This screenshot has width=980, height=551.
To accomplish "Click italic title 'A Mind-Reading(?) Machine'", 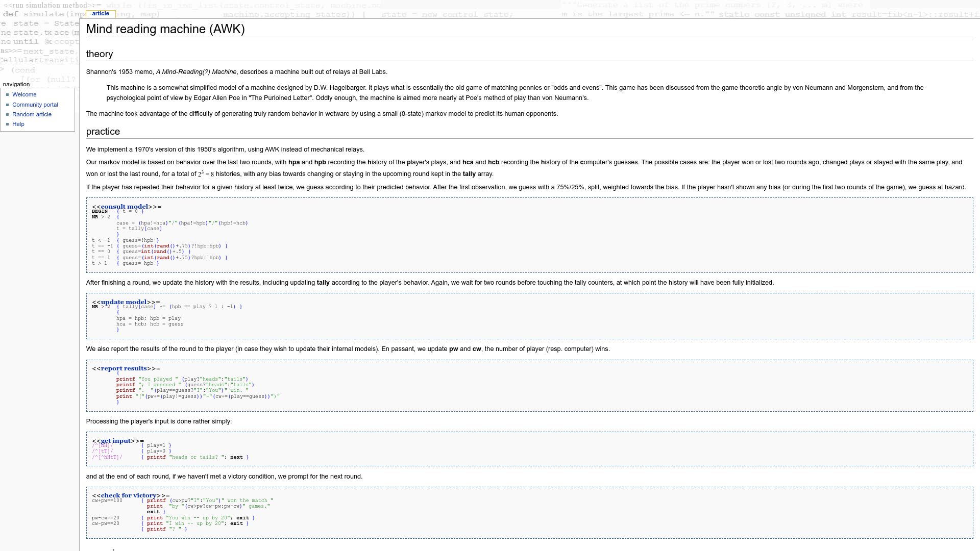I will point(197,72).
